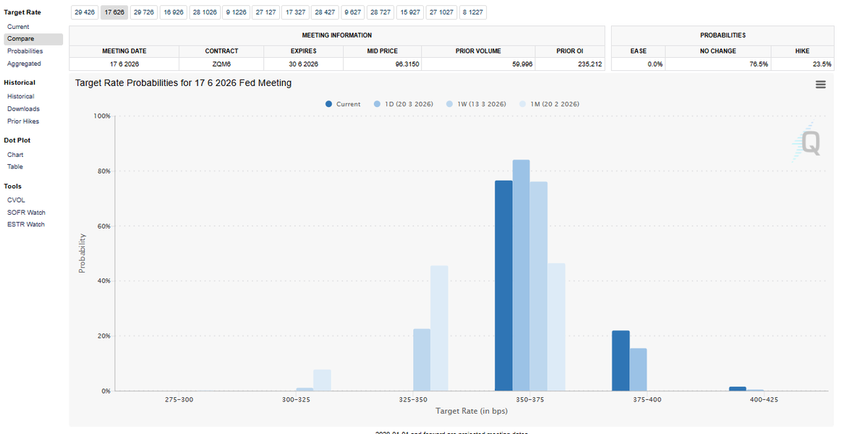Click the 1D bar for 350-375
The width and height of the screenshot is (868, 434).
coord(521,276)
